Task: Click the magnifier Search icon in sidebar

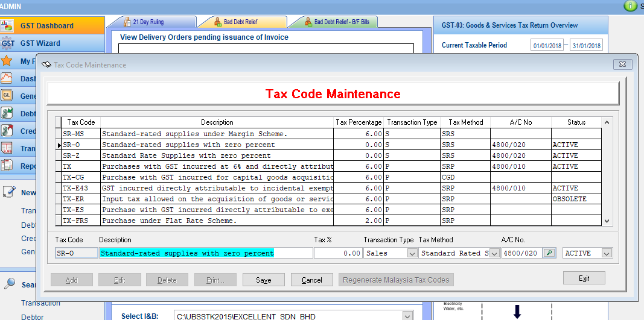Action: coord(9,284)
